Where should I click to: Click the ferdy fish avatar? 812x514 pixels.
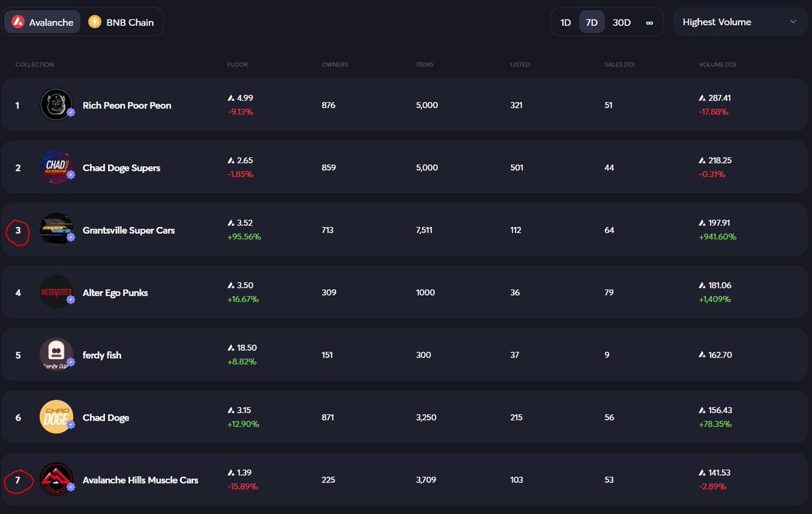(57, 355)
